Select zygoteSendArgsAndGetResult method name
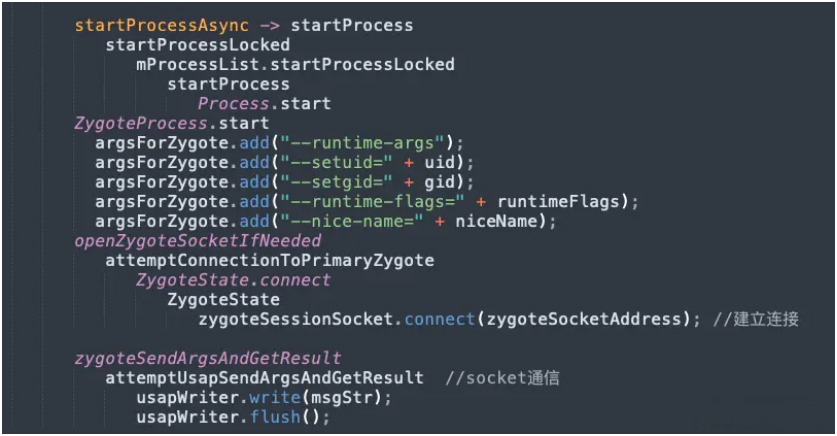Image resolution: width=837 pixels, height=436 pixels. point(208,358)
